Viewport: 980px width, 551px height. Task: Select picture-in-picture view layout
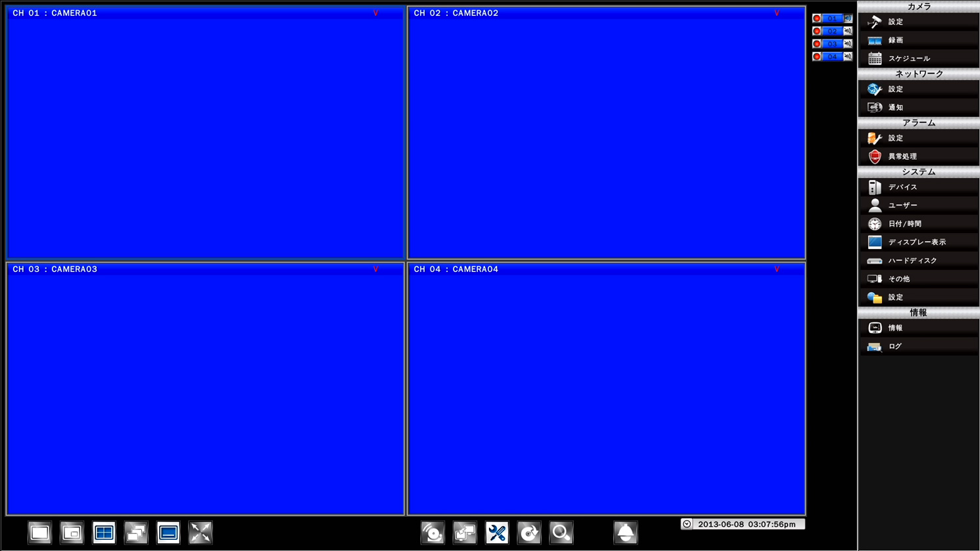point(72,533)
